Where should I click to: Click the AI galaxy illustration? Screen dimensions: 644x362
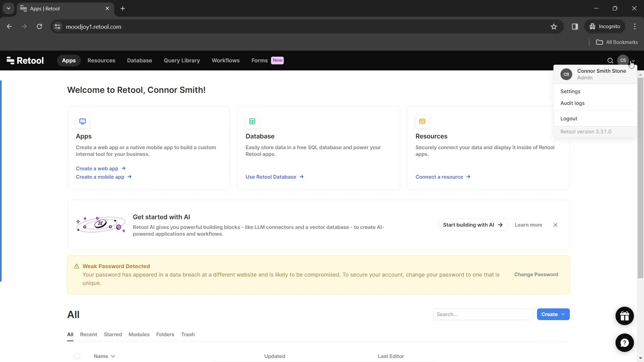[x=101, y=225]
